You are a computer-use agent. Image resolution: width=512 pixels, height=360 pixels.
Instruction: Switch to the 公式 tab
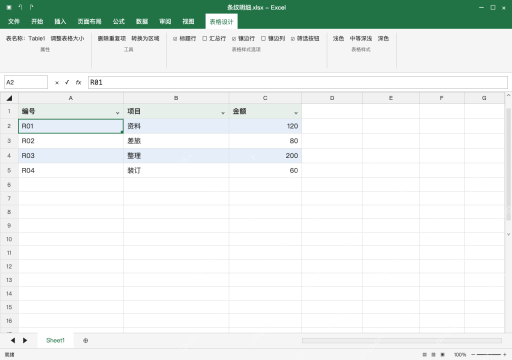pyautogui.click(x=119, y=21)
